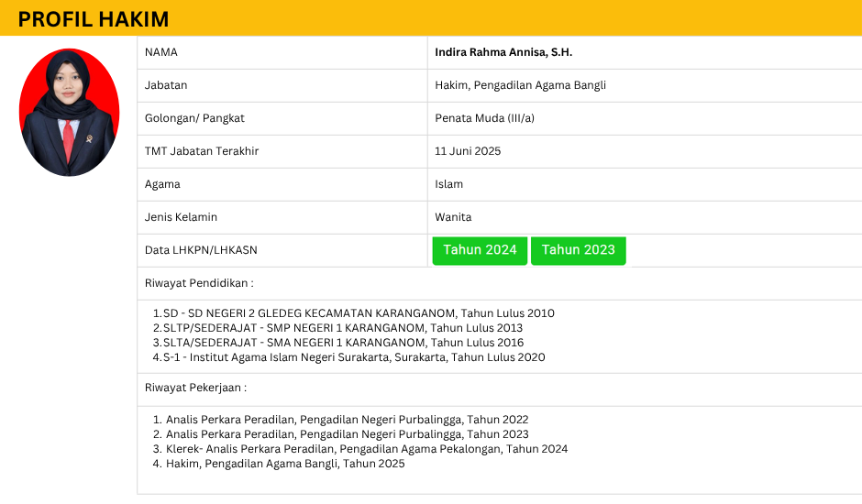Viewport: 862px width, 504px height.
Task: Click the Tahun 2024 LHKPN button
Action: tap(480, 250)
